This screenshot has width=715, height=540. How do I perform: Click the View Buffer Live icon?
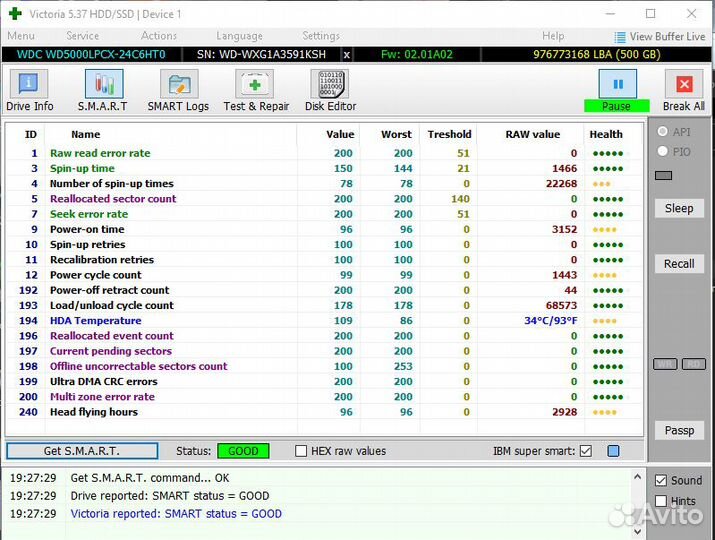pos(620,36)
